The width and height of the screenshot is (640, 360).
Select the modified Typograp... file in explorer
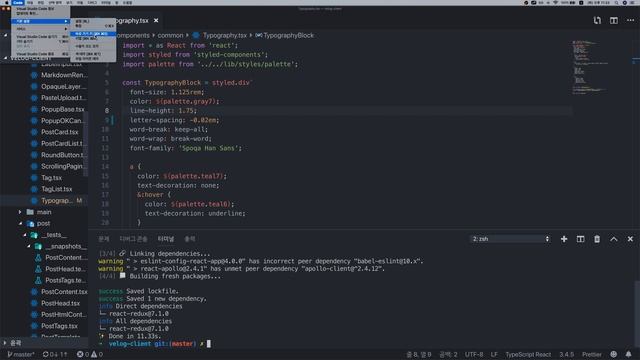(57, 200)
